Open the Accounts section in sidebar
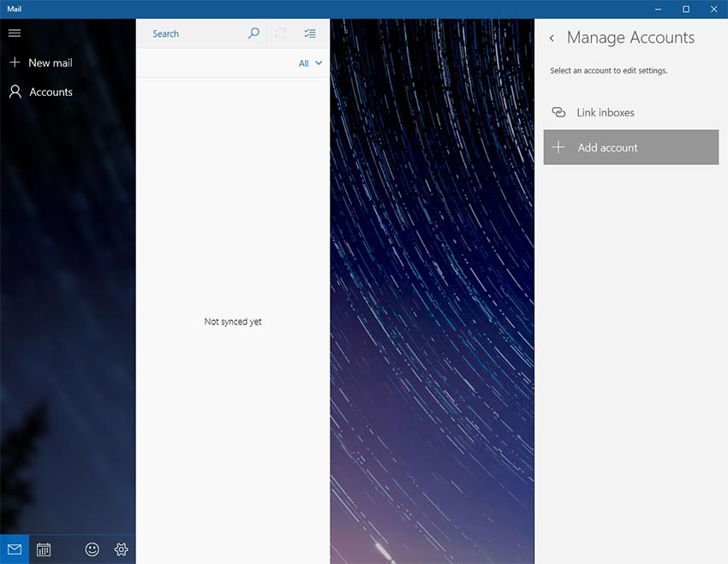The width and height of the screenshot is (728, 564). 41,92
